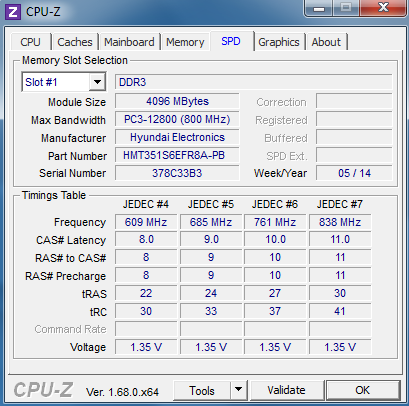Select the SPD tab
Screen dimensions: 409x406
231,41
